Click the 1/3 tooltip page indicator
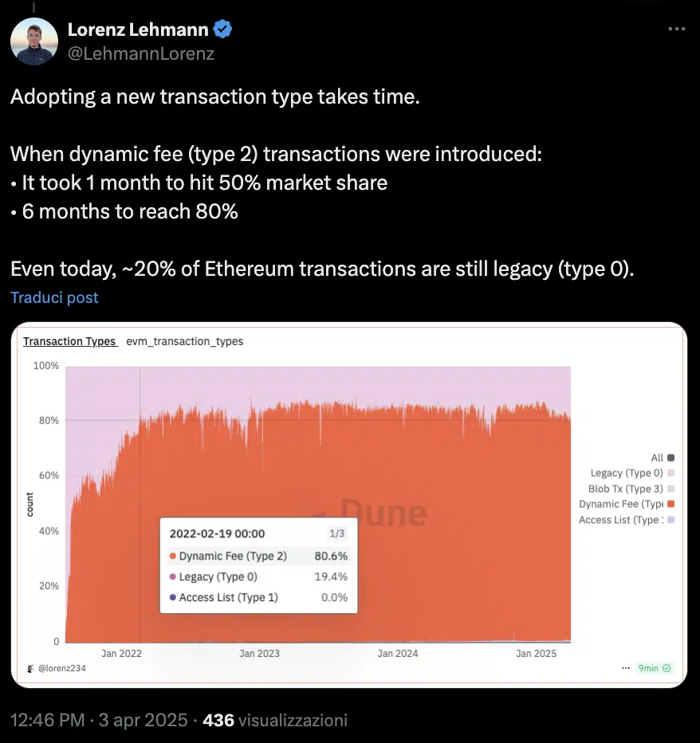This screenshot has width=700, height=743. tap(337, 534)
